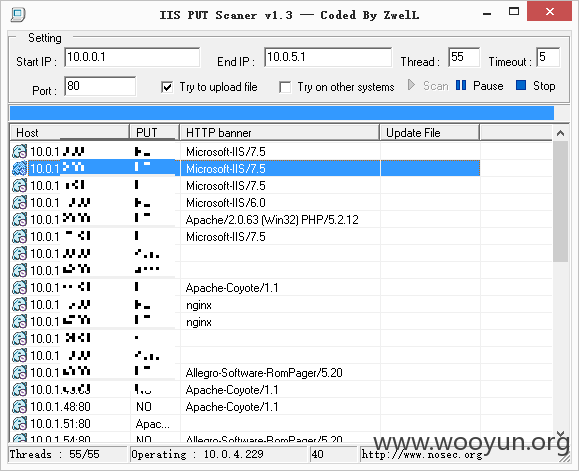Screen dimensions: 579x471
Task: Click host icon of the Apache/2.0.63 PHP row
Action: point(19,220)
